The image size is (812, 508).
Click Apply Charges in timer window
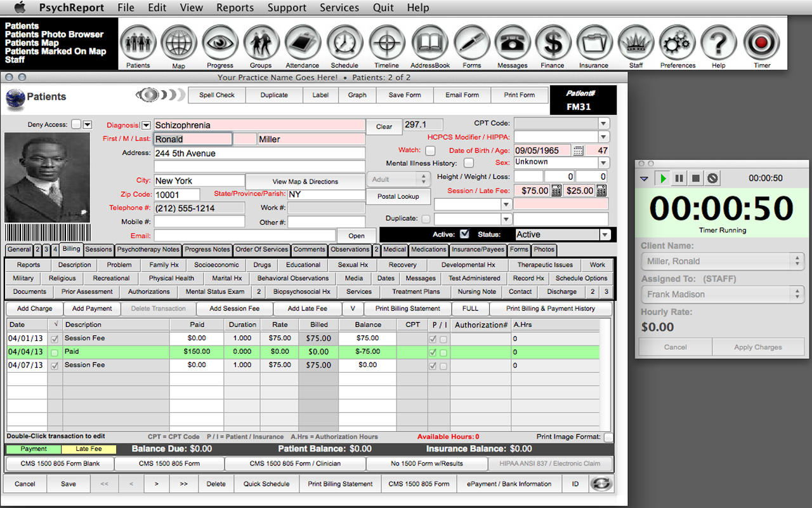coord(758,347)
